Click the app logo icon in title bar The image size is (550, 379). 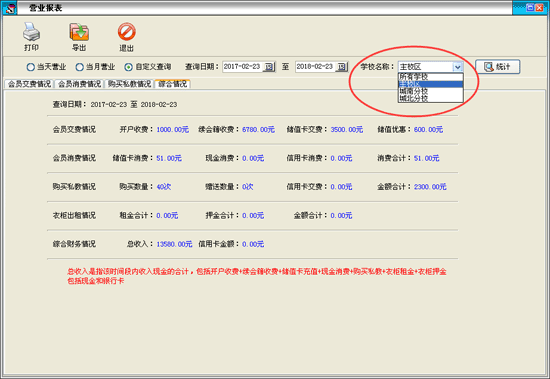(x=9, y=8)
